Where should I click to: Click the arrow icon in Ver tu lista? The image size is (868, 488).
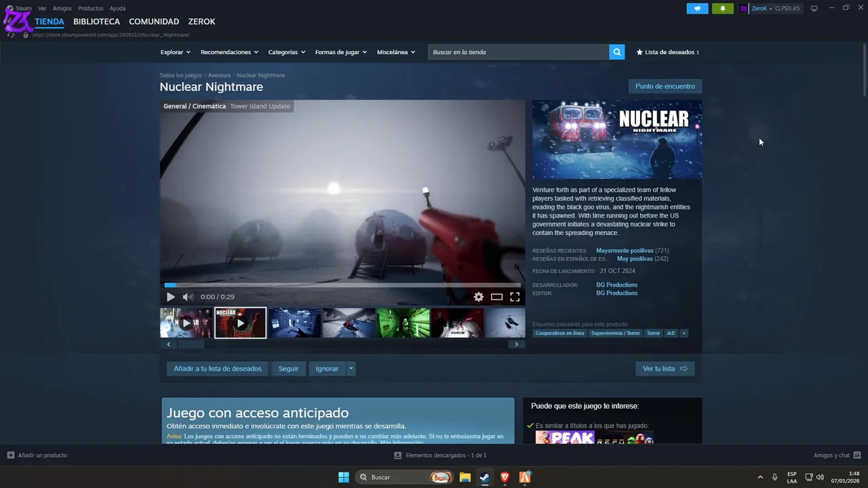click(x=684, y=369)
